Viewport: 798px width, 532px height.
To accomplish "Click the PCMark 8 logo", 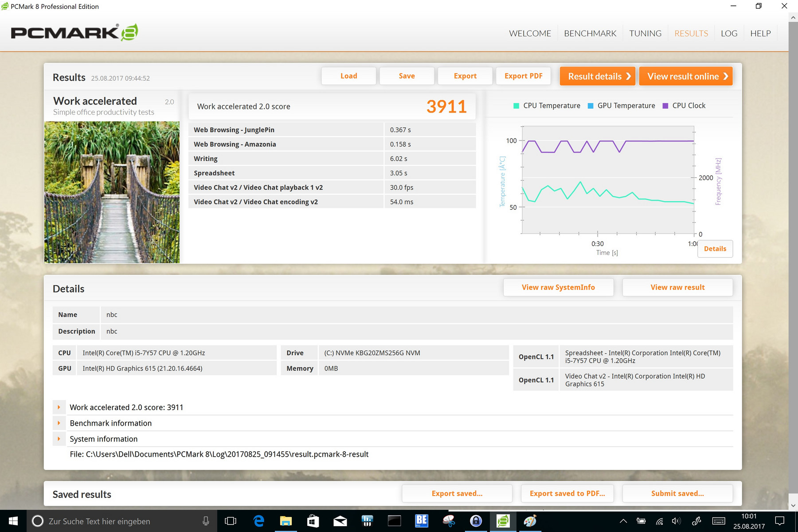I will point(74,32).
